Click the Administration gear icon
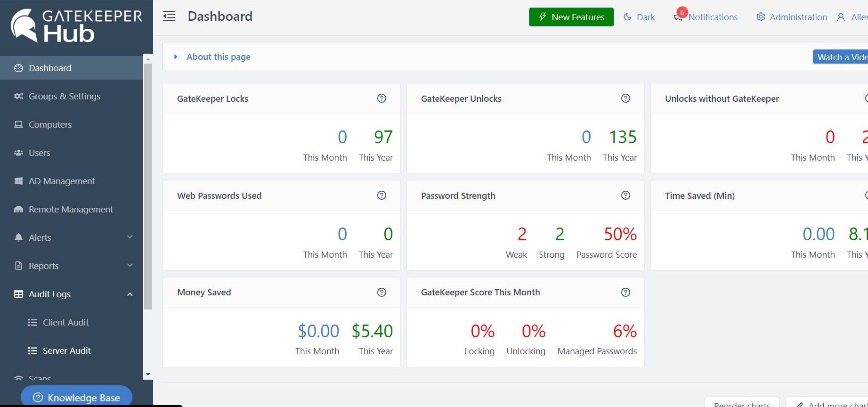 tap(761, 17)
